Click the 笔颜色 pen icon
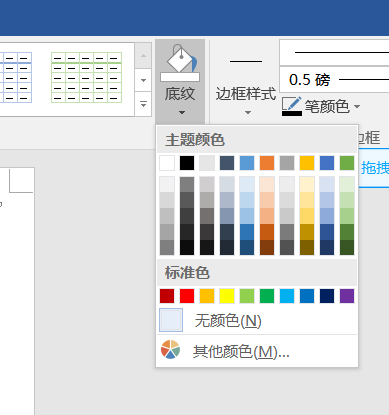Image resolution: width=389 pixels, height=415 pixels. (x=292, y=106)
